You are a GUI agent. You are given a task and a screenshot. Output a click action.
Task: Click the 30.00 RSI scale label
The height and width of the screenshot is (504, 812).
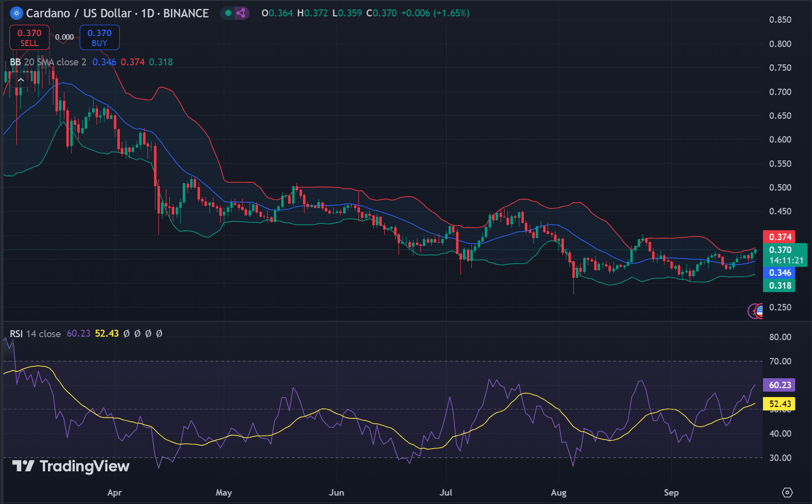point(780,458)
